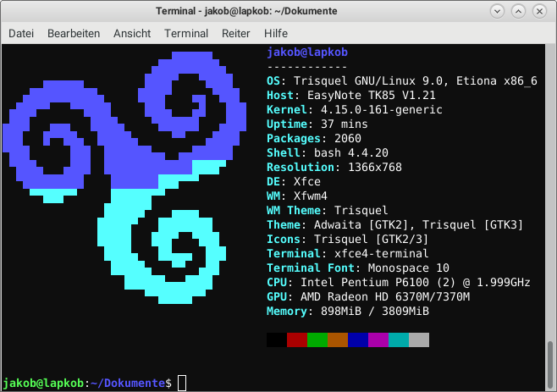Image resolution: width=557 pixels, height=392 pixels.
Task: Click the Uptime 37 mins line
Action: 317,124
